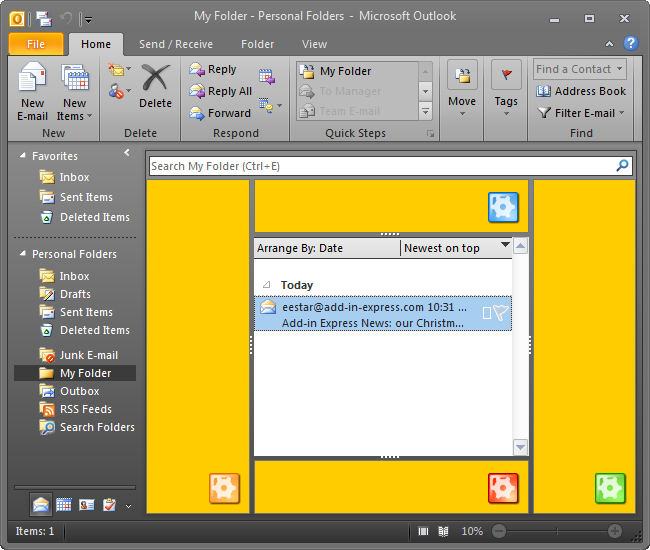The height and width of the screenshot is (550, 650).
Task: Click the red gear icon
Action: tap(503, 488)
